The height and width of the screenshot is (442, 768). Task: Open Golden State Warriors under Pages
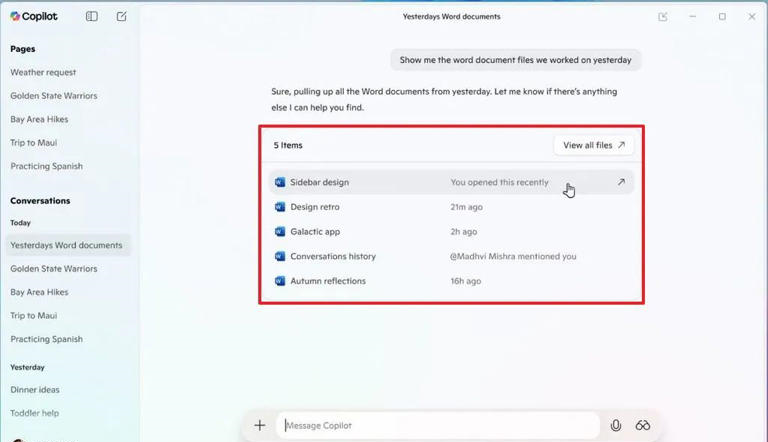click(x=54, y=96)
